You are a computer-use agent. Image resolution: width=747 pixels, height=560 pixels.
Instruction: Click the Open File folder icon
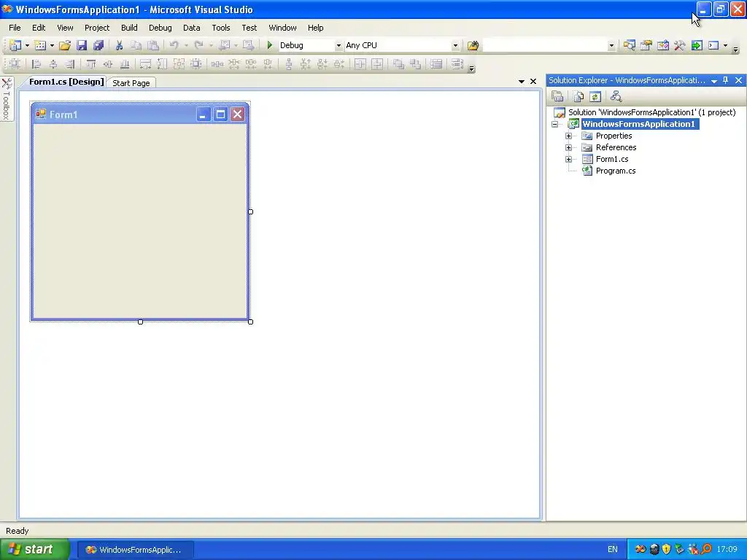[65, 45]
